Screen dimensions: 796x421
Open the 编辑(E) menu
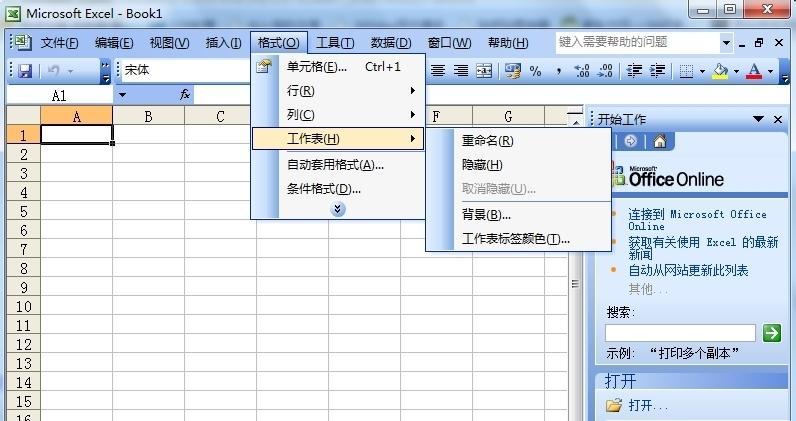(114, 43)
